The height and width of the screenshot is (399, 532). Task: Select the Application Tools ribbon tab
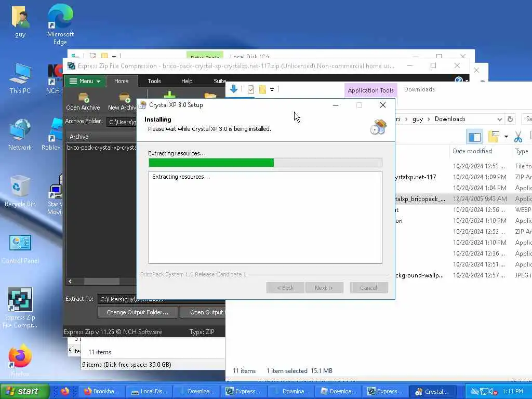[370, 90]
